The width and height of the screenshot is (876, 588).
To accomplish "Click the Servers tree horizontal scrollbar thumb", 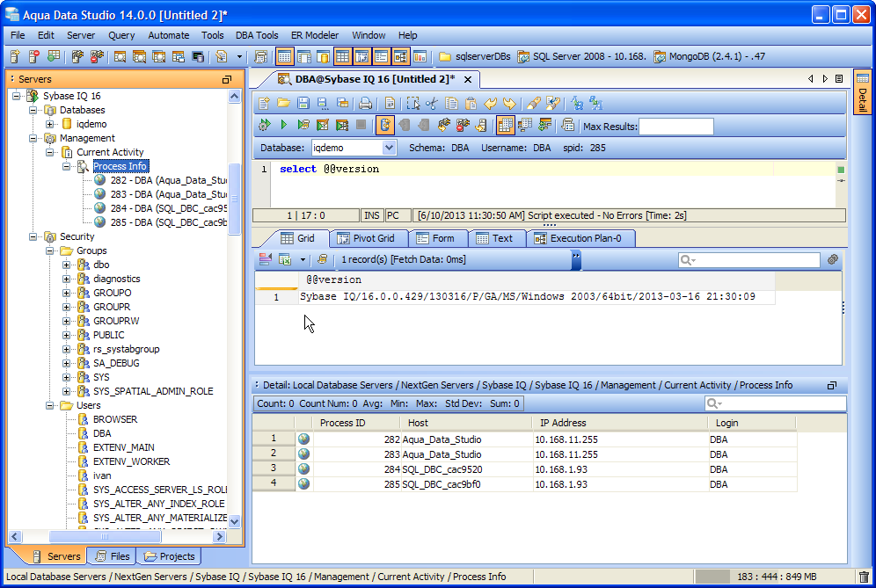I will 105,537.
